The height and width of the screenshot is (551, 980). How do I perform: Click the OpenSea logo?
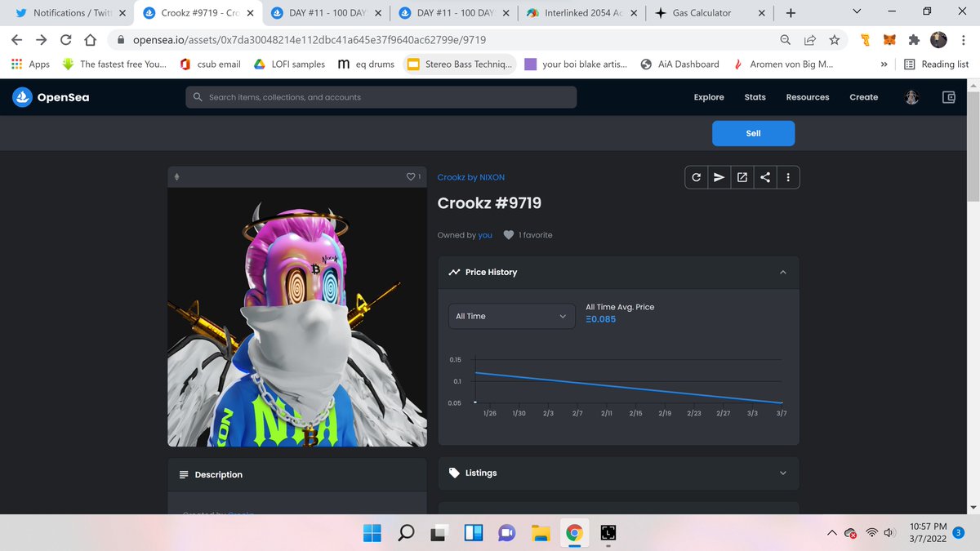(x=51, y=97)
